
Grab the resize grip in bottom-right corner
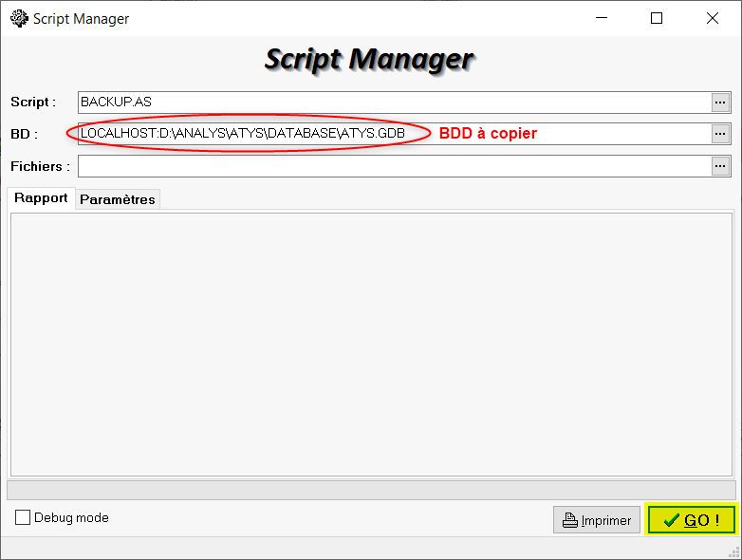[x=732, y=551]
